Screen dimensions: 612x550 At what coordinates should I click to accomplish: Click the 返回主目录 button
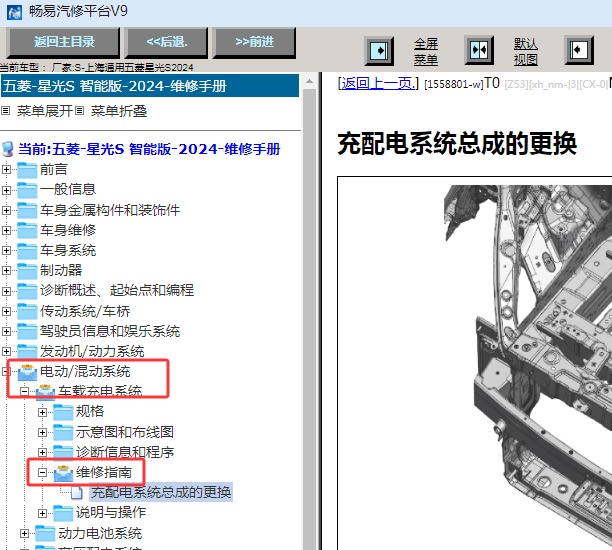pos(63,42)
